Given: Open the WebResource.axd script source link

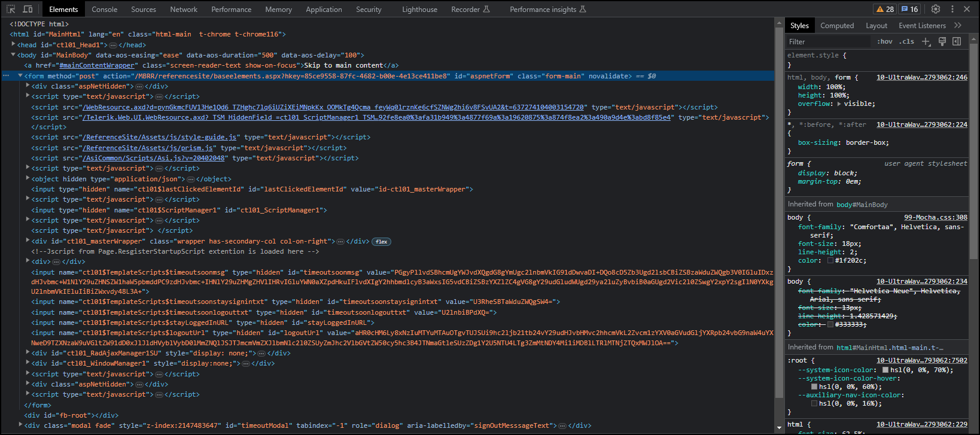Looking at the screenshot, I should 333,107.
